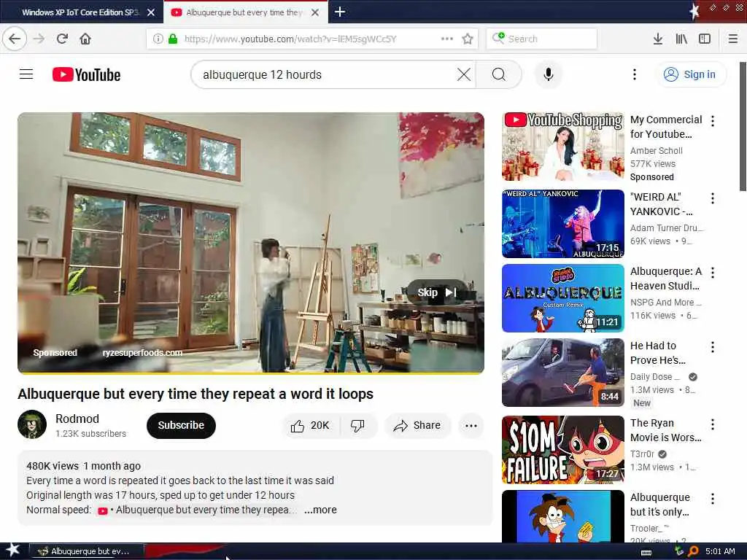Open options for Albuquerque: A Heaven Studio
This screenshot has height=560, width=747.
(x=713, y=273)
